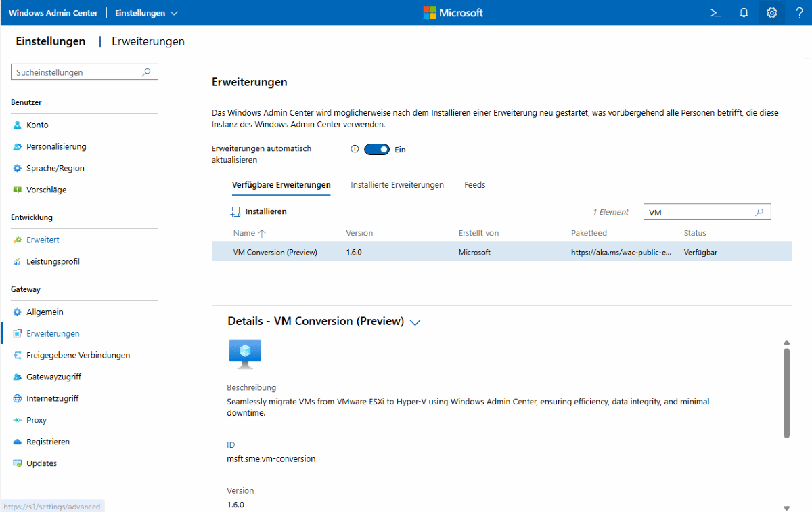Open Proxy settings in the sidebar
Screen dimensions: 812x512
[x=37, y=420]
